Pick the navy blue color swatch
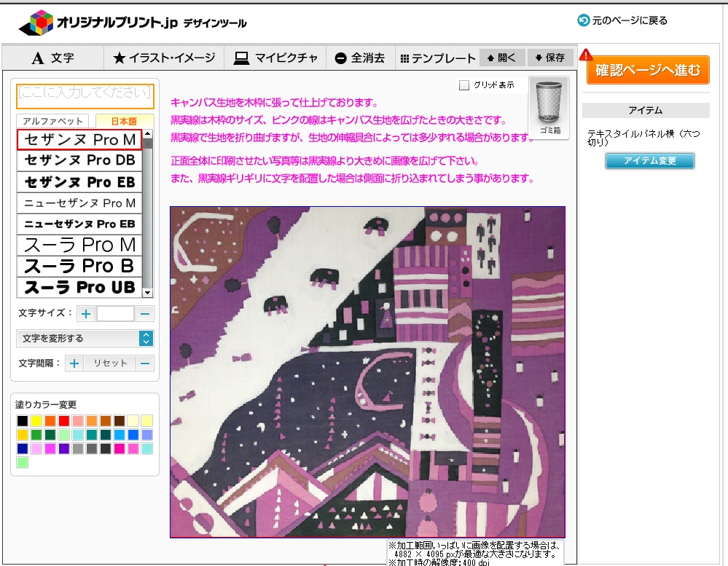The width and height of the screenshot is (728, 566). point(23,449)
